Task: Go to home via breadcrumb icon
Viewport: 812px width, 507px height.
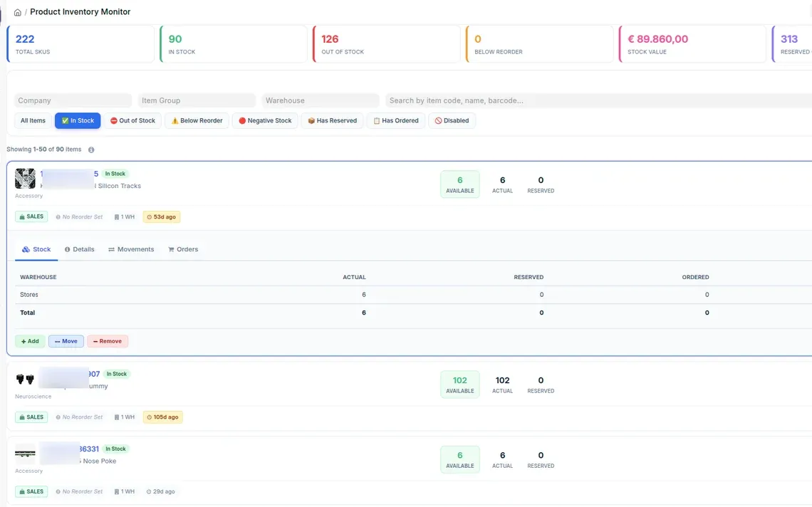Action: point(18,12)
